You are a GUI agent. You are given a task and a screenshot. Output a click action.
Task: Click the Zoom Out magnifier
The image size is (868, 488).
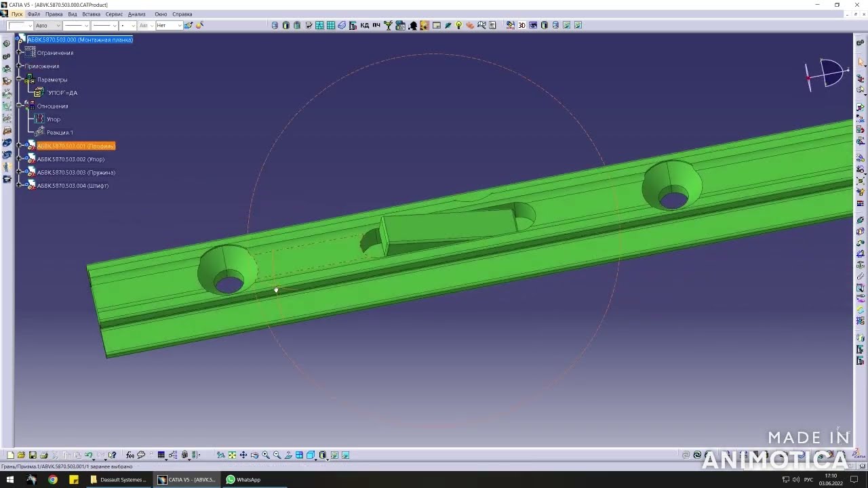(x=277, y=455)
